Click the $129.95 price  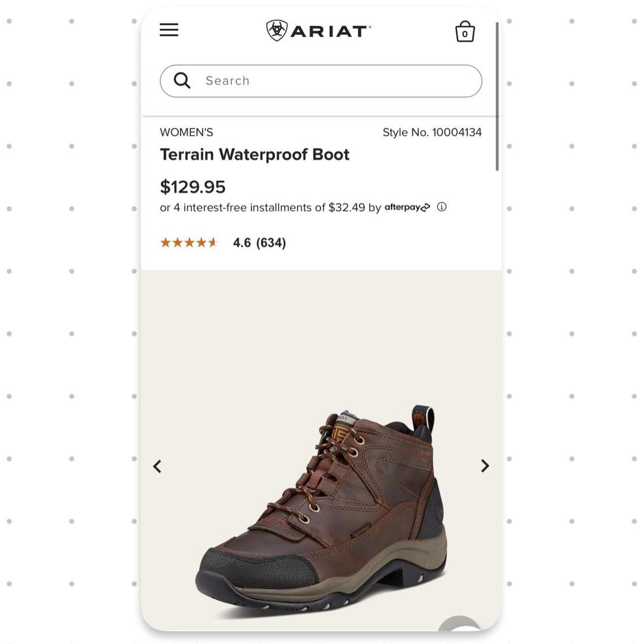(x=193, y=187)
